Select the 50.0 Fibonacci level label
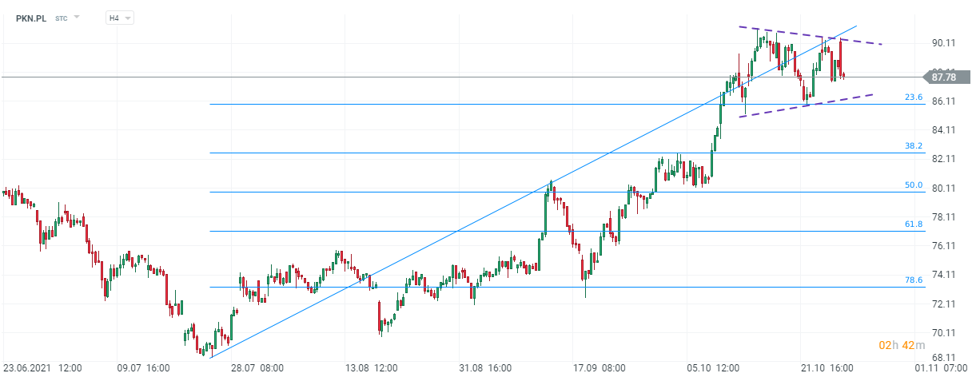Screen dimensions: 980x381 coord(914,185)
